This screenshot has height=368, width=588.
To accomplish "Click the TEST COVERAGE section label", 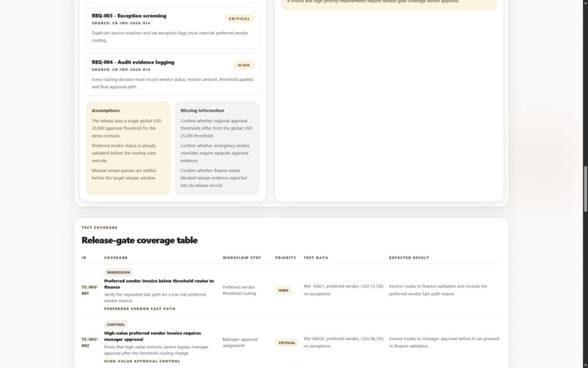I will (99, 228).
